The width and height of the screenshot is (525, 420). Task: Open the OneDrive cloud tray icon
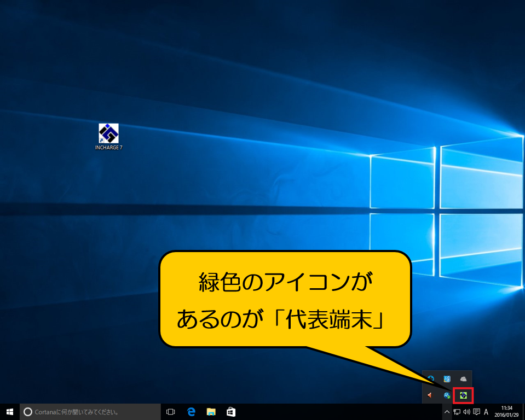pos(463,379)
